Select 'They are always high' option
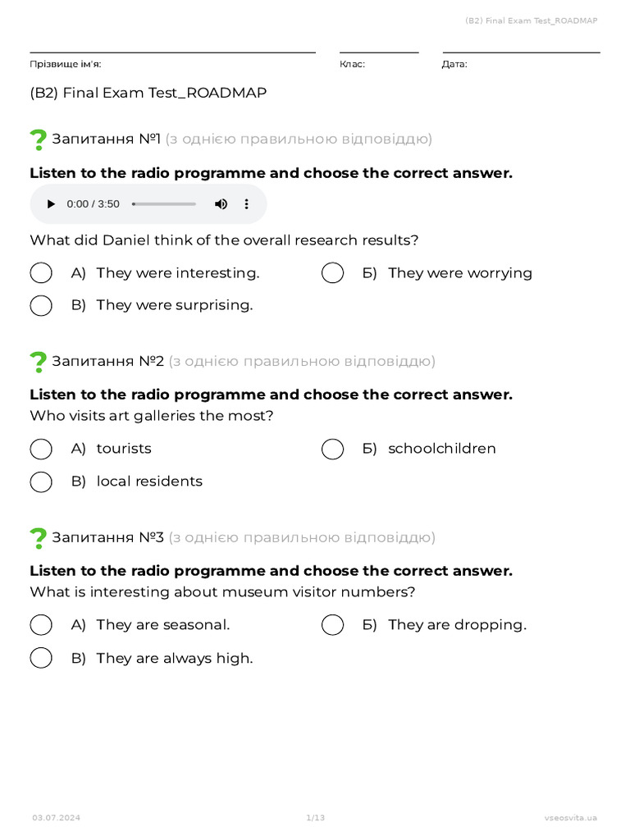The height and width of the screenshot is (840, 630). tap(41, 659)
